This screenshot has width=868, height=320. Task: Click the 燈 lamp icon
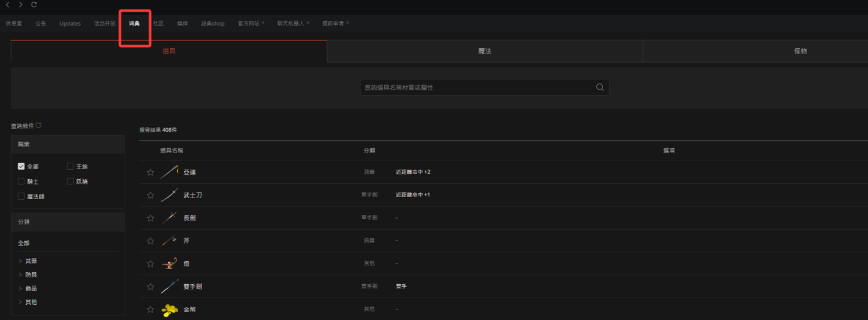pyautogui.click(x=169, y=263)
